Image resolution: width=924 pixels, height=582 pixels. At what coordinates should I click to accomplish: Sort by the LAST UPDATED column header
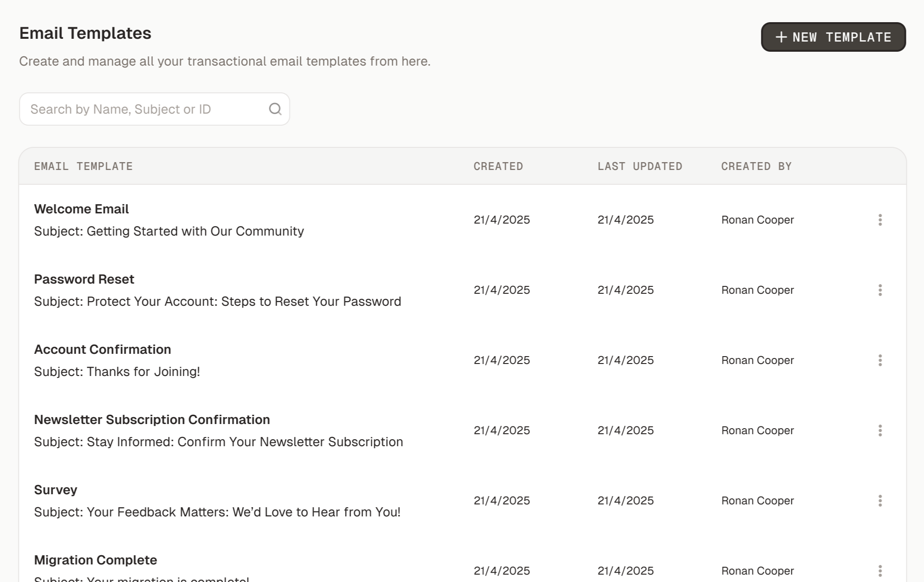[x=640, y=166]
